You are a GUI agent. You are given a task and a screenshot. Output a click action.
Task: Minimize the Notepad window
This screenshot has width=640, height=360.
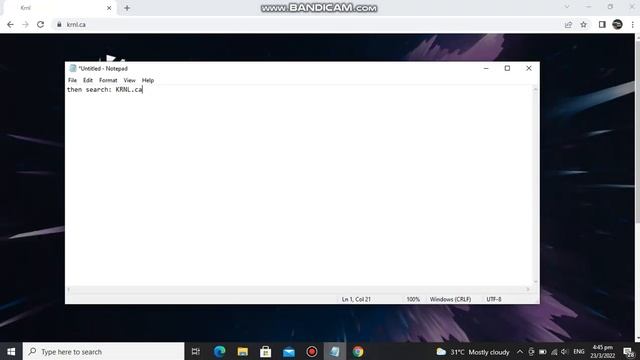point(486,68)
